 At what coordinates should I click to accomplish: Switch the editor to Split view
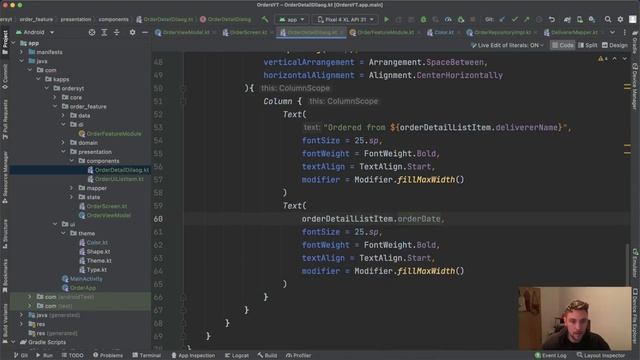point(588,45)
